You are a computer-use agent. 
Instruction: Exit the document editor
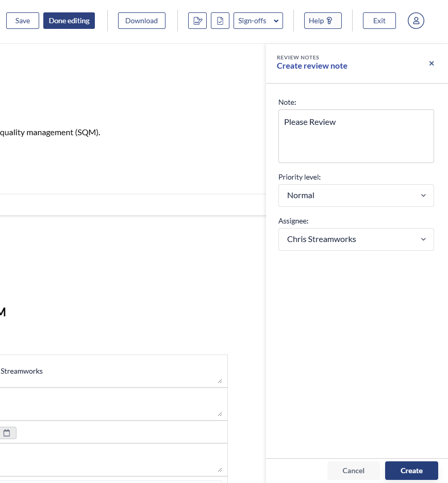click(379, 21)
